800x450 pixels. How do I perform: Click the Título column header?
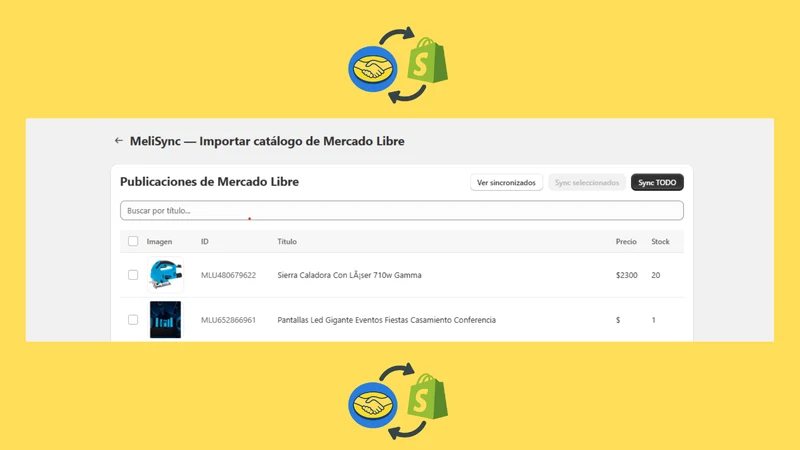click(287, 241)
